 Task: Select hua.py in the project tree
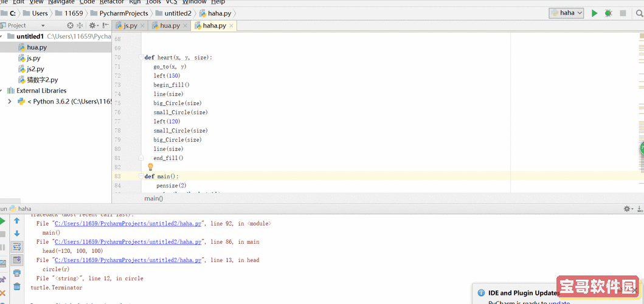tap(55, 47)
